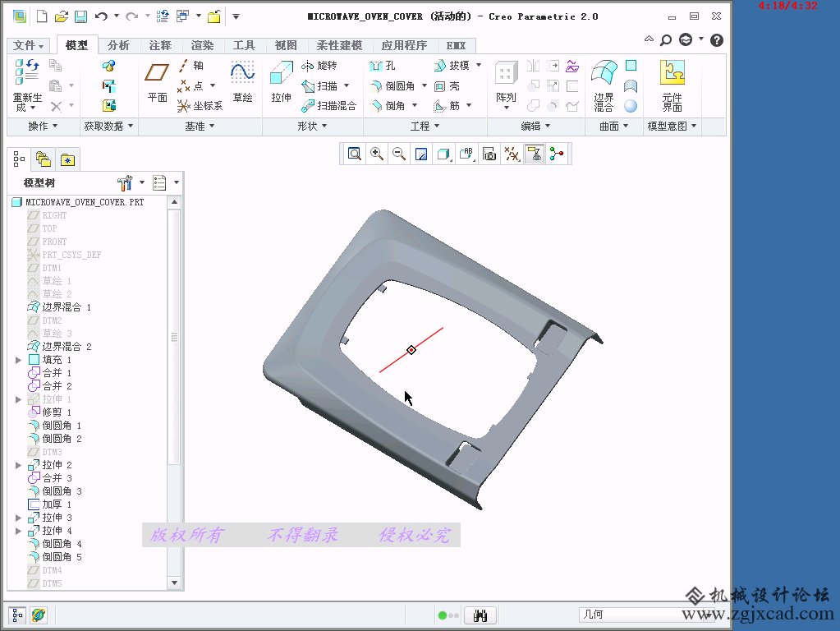This screenshot has width=840, height=631.
Task: Switch to the 视图 ribbon tab
Action: 286,45
